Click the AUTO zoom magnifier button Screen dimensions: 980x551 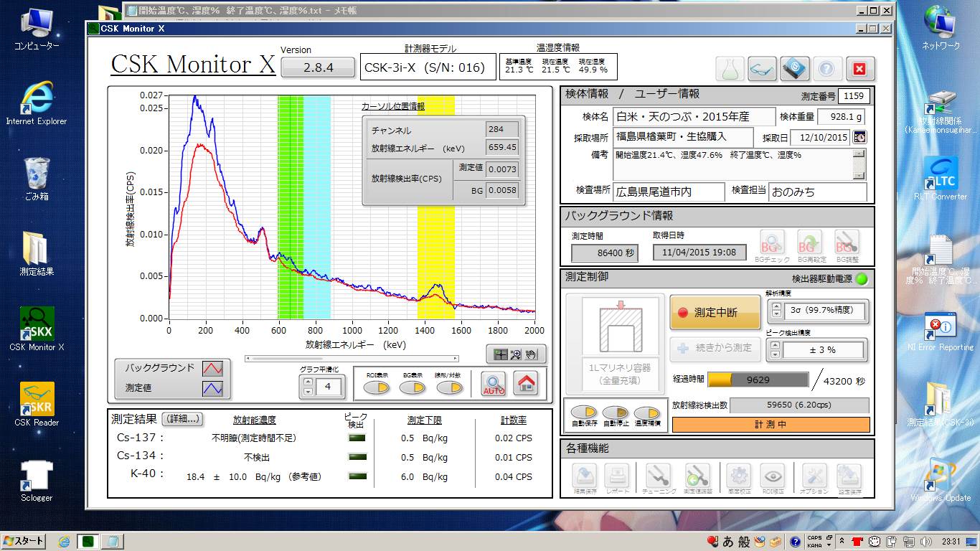click(494, 384)
